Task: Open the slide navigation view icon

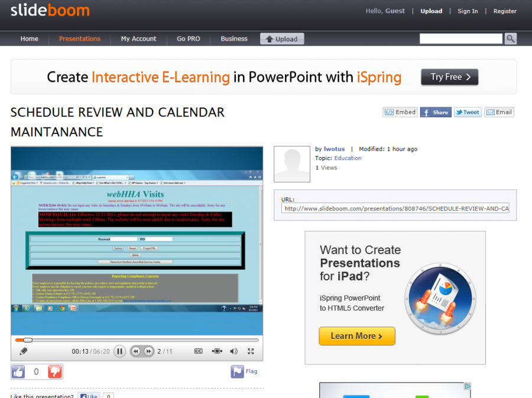Action: [x=217, y=351]
